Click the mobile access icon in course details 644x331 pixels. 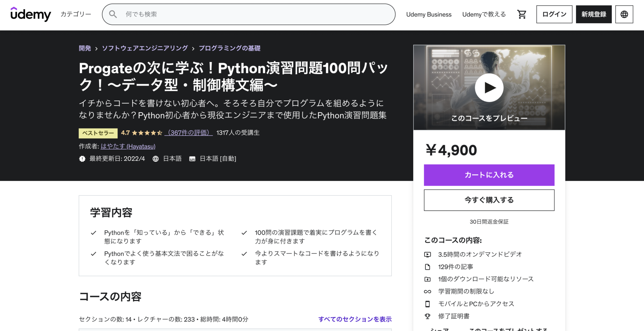point(428,304)
